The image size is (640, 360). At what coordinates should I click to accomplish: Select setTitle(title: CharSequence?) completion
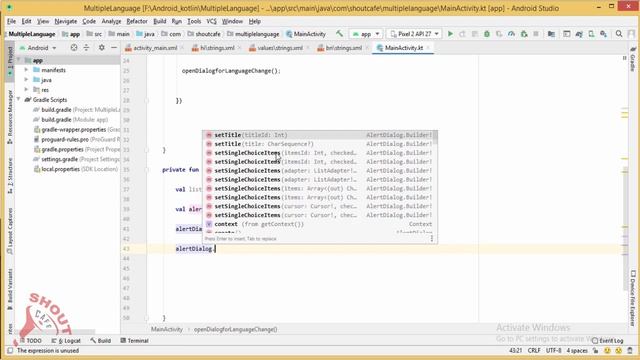click(x=319, y=144)
